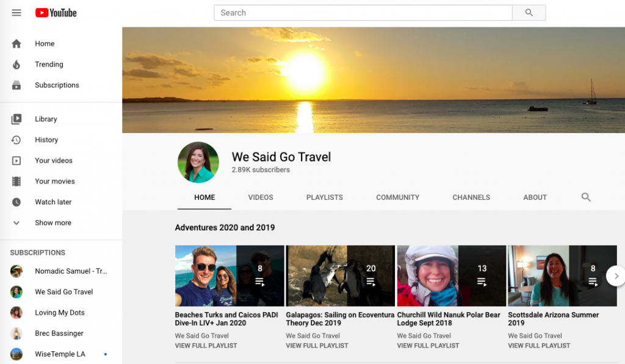Click the YouTube logo
625x364 pixels.
click(x=56, y=13)
